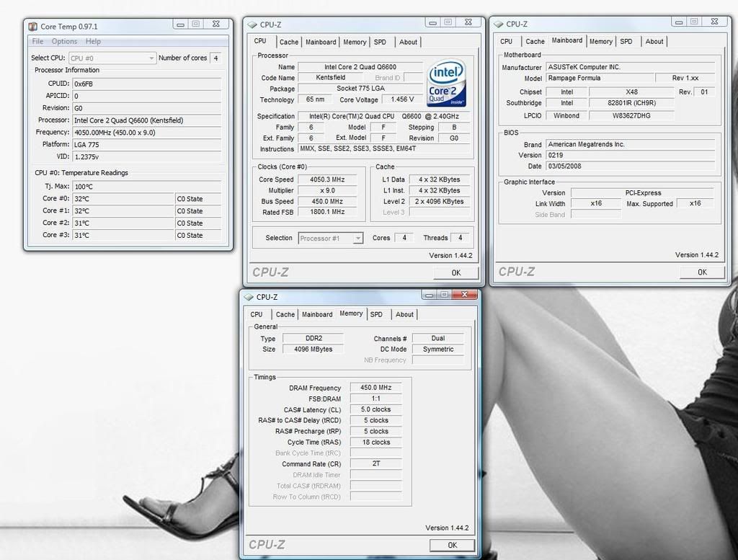Click the Name field Intel Core 2 Quad Q6600
Viewport: 738px width, 560px height.
point(360,67)
